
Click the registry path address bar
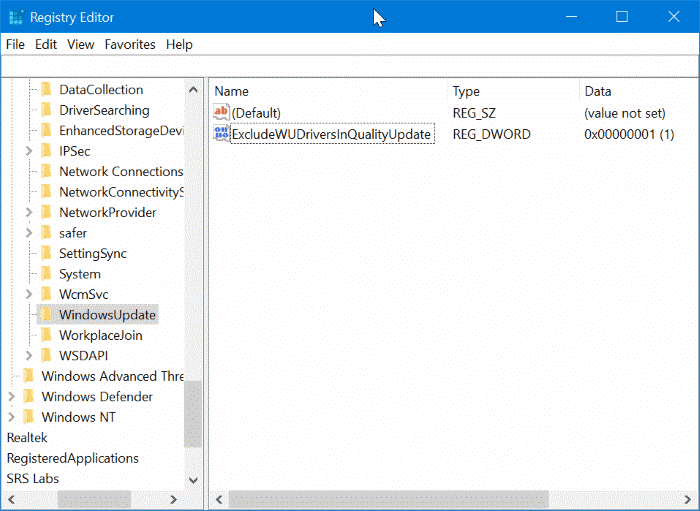[x=350, y=65]
